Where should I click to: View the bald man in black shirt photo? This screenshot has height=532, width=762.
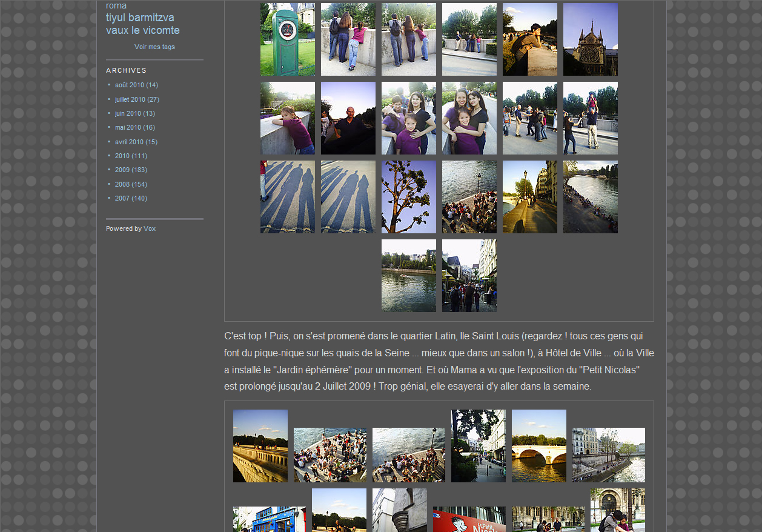(348, 118)
